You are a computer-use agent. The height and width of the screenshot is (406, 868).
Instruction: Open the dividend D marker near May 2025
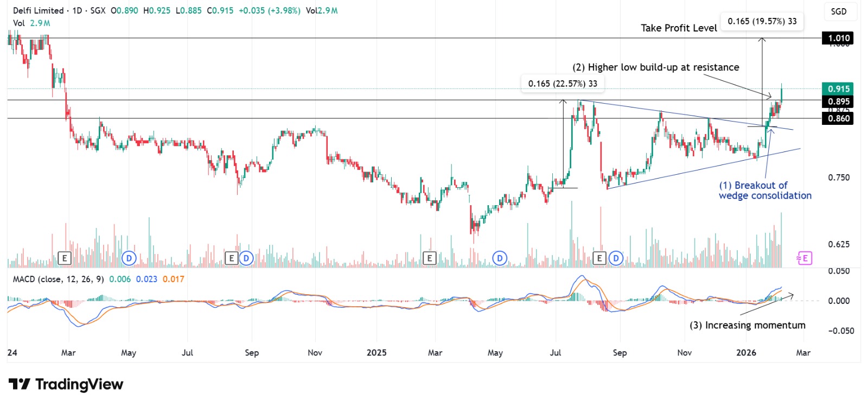click(x=500, y=258)
